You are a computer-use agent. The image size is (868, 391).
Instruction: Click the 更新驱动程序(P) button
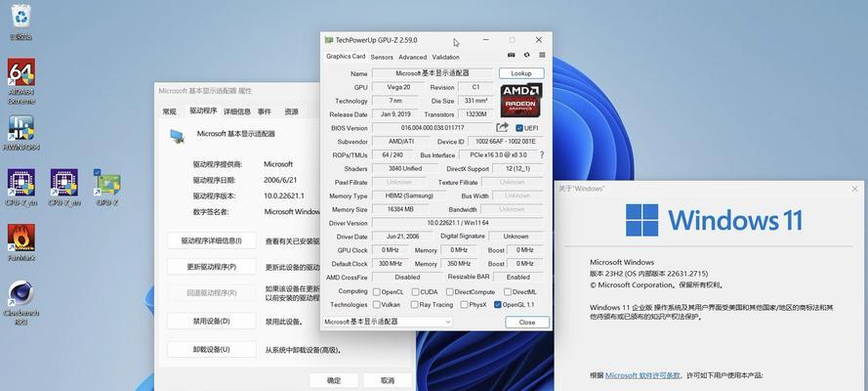click(212, 267)
